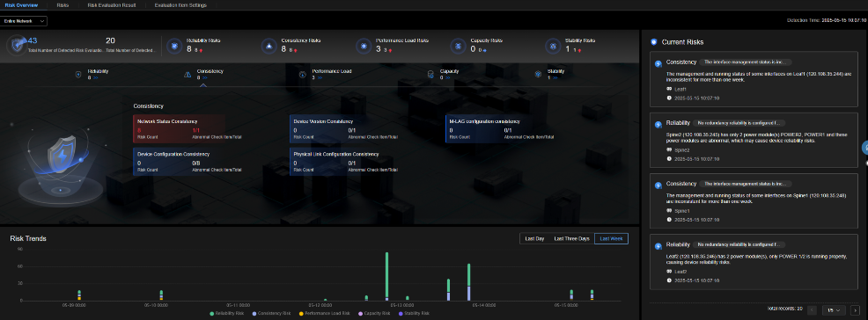
Task: Click the interface management status tag on Leaf1 card
Action: pyautogui.click(x=745, y=62)
